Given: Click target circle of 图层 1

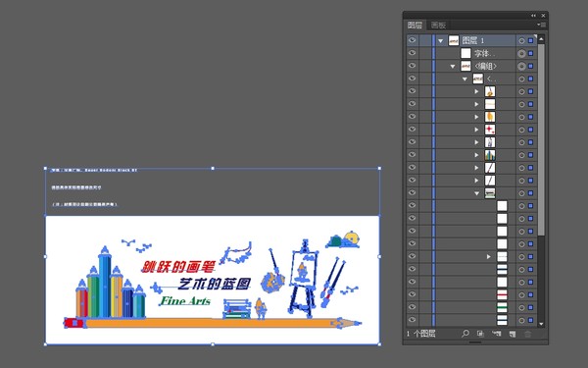Looking at the screenshot, I should point(521,40).
